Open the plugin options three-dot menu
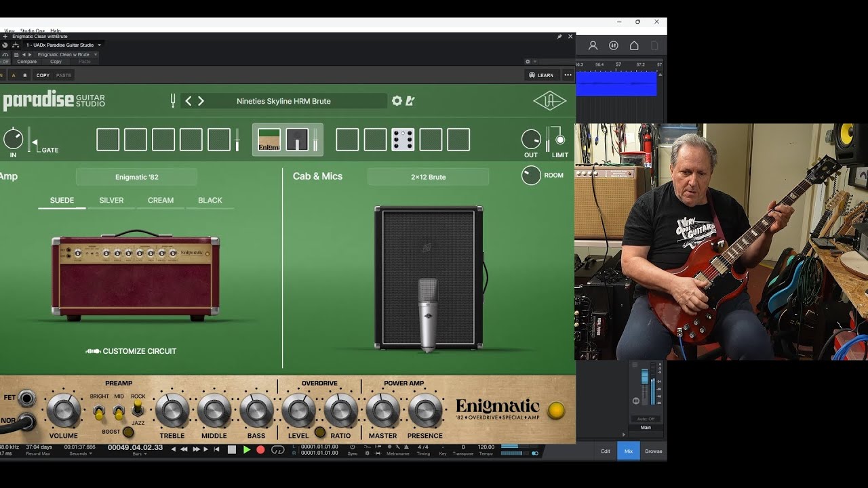The image size is (868, 488). 568,75
